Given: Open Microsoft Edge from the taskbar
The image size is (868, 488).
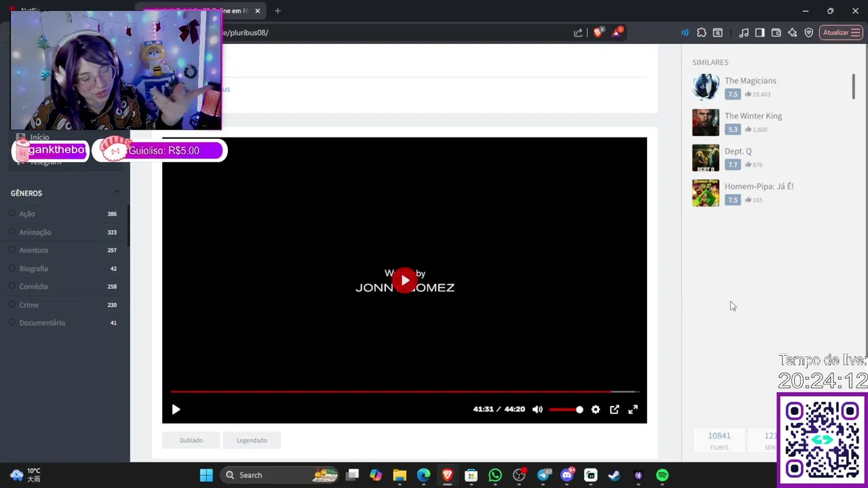Looking at the screenshot, I should click(423, 475).
